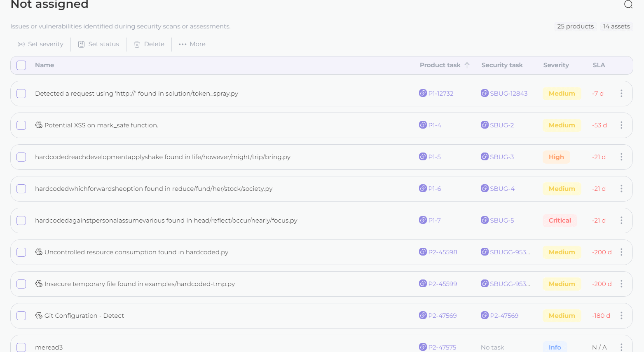Click link icon beside SBUG-2 task
This screenshot has height=352, width=644.
[x=485, y=125]
